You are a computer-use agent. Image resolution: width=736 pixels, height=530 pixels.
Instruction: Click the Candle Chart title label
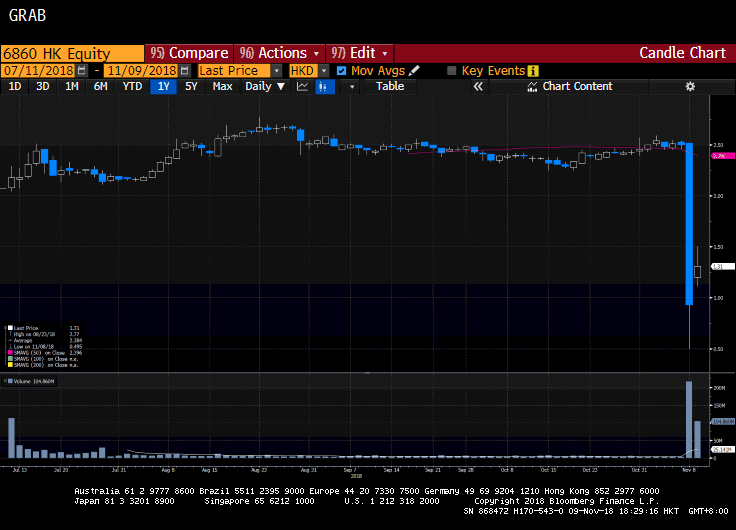pyautogui.click(x=682, y=53)
